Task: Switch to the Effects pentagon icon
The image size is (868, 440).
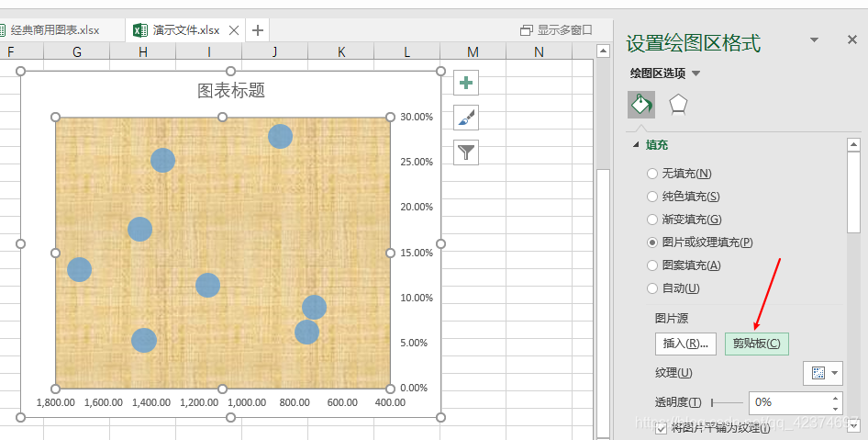Action: pyautogui.click(x=678, y=104)
